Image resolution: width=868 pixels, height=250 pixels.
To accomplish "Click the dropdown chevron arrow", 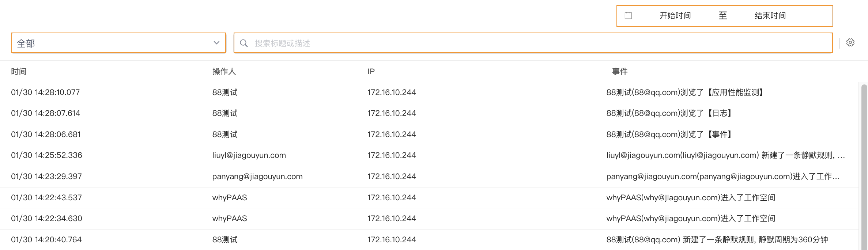I will [x=216, y=43].
